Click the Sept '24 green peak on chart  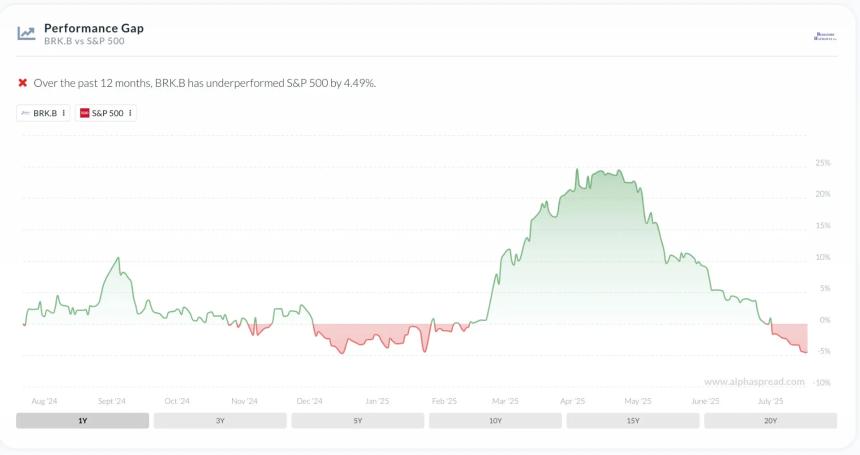(118, 259)
